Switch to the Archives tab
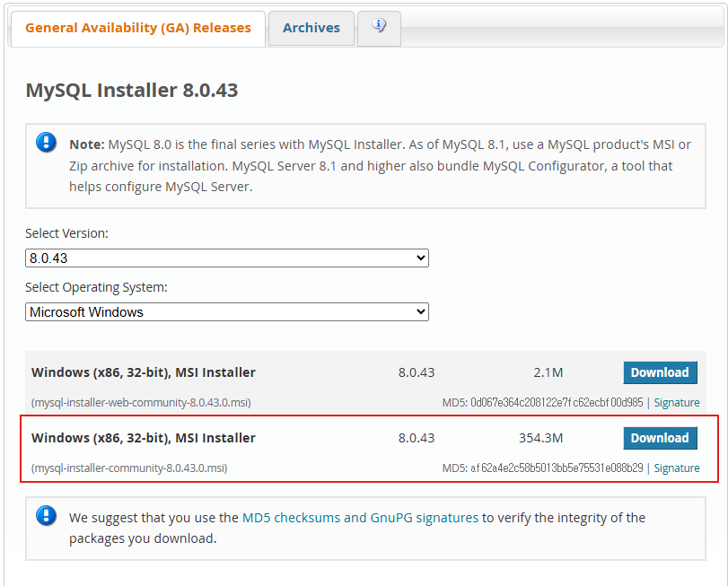The height and width of the screenshot is (586, 728). pos(311,29)
